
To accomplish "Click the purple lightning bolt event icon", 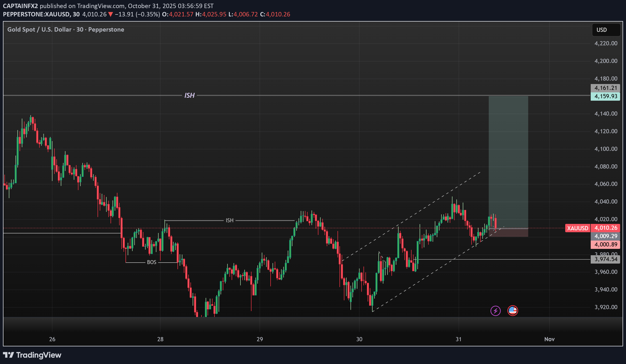I will tap(495, 311).
